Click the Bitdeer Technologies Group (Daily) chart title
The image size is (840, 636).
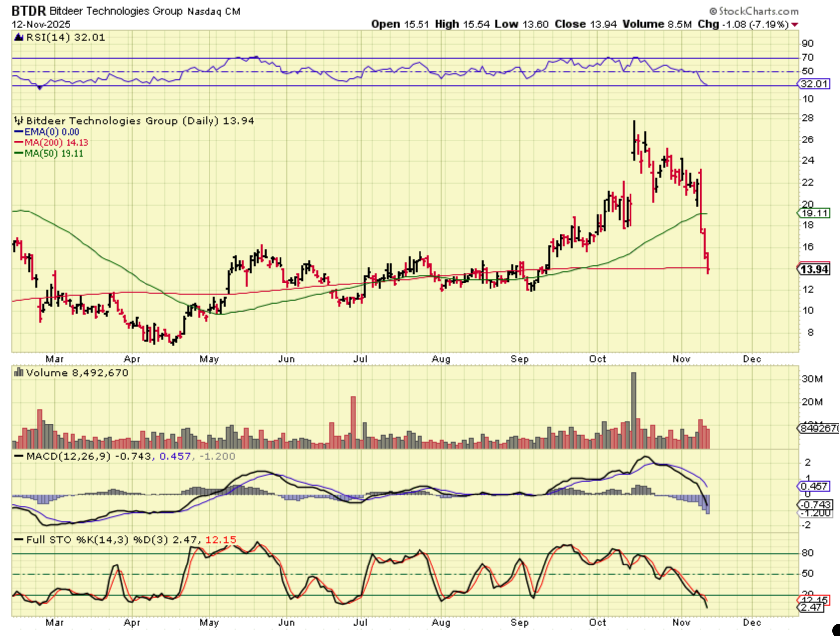tap(140, 121)
